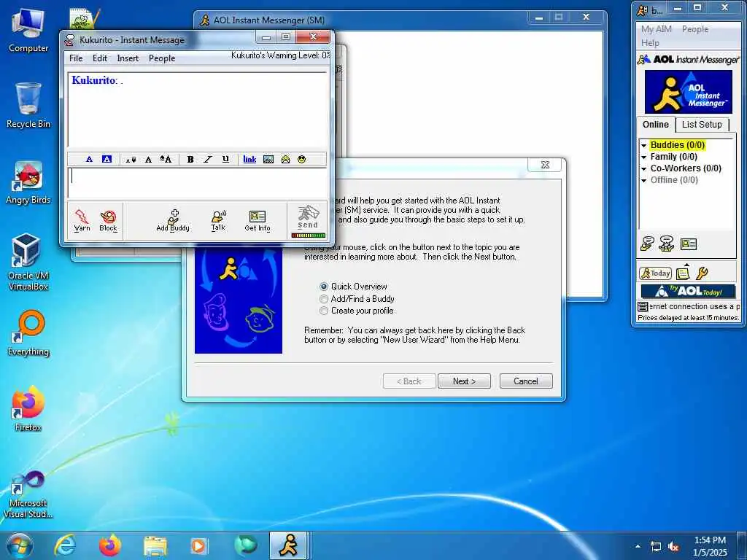Open the Windows Start menu
The height and width of the screenshot is (560, 747).
(x=20, y=546)
